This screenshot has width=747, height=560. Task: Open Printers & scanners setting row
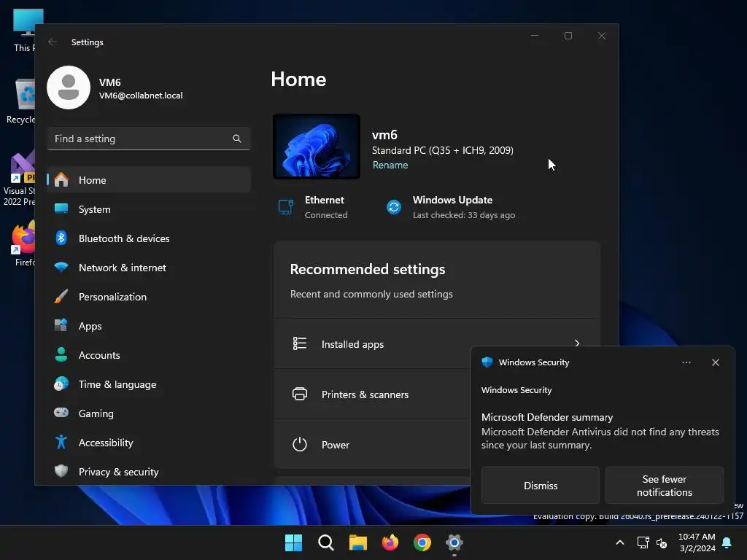tap(372, 394)
